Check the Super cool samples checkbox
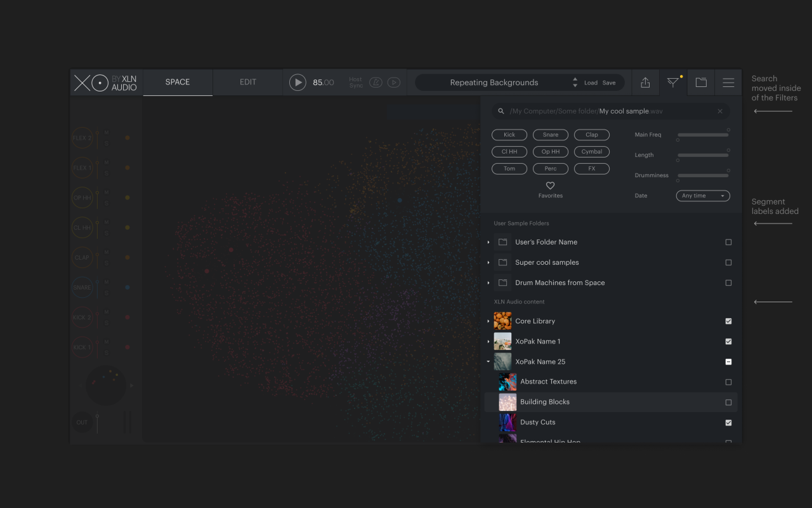 click(728, 263)
